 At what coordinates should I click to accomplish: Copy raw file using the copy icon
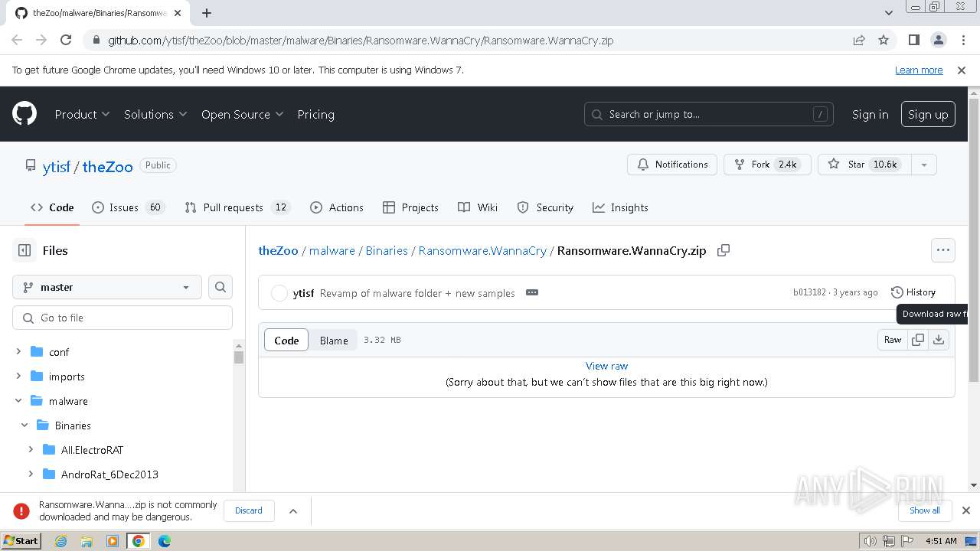coord(918,340)
